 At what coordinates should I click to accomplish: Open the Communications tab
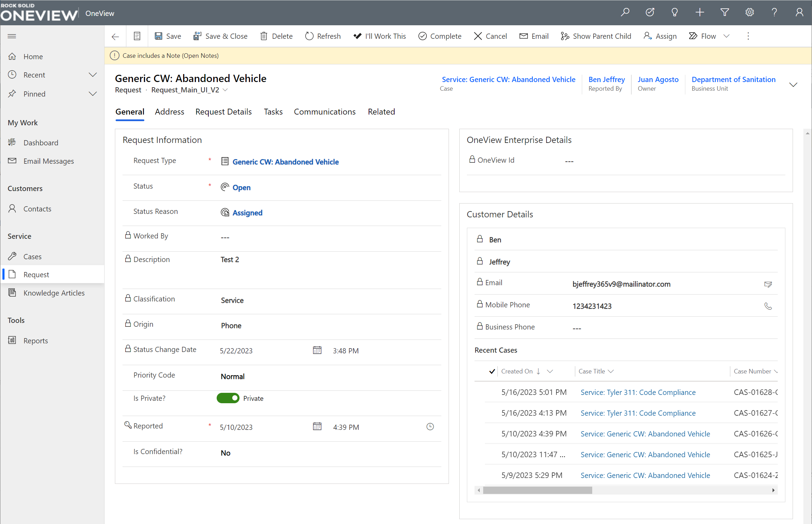click(x=325, y=111)
